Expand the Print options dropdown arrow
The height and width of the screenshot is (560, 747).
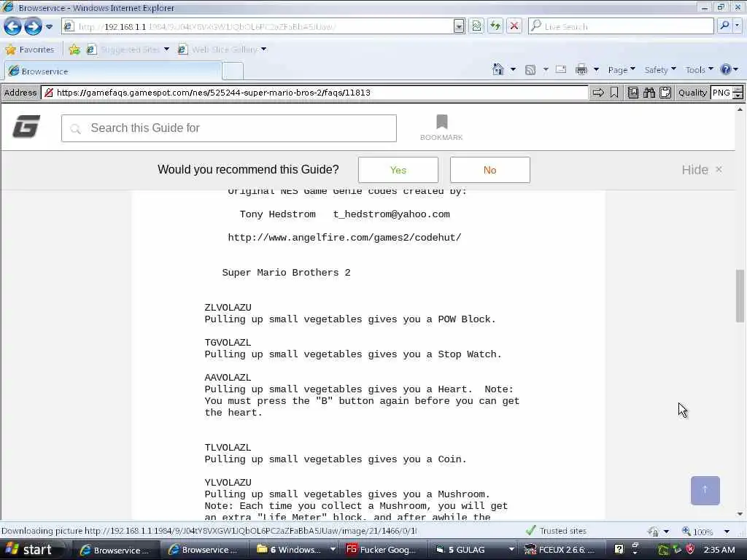click(596, 70)
